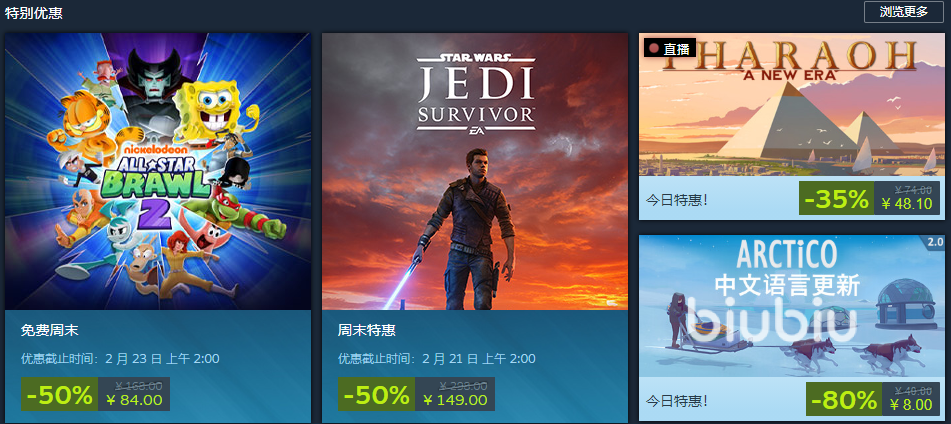Select the ¥ 84.00 discounted price

click(134, 400)
